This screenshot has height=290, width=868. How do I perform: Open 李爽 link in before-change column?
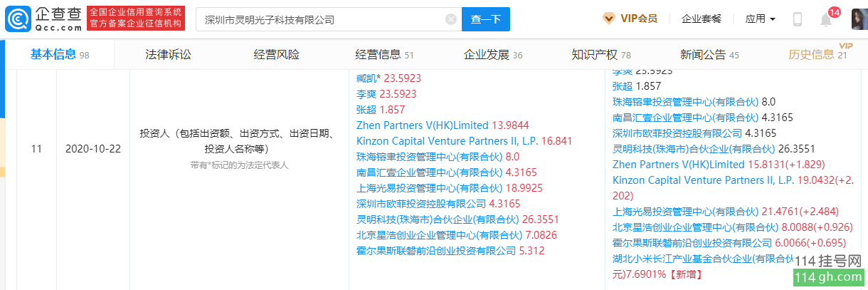(367, 93)
